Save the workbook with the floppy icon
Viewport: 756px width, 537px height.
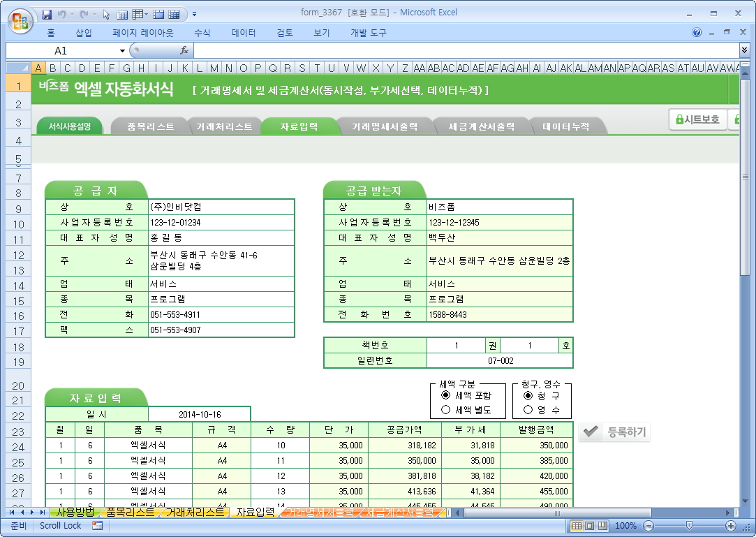[47, 15]
